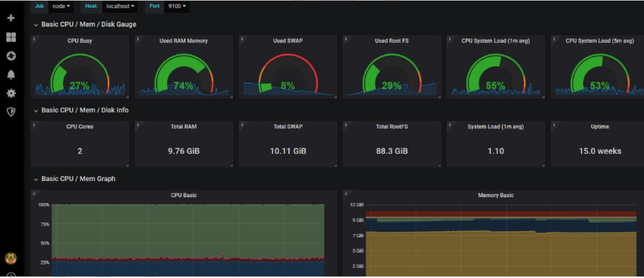Open the Server Admin shield icon
This screenshot has height=278, width=644.
click(11, 112)
